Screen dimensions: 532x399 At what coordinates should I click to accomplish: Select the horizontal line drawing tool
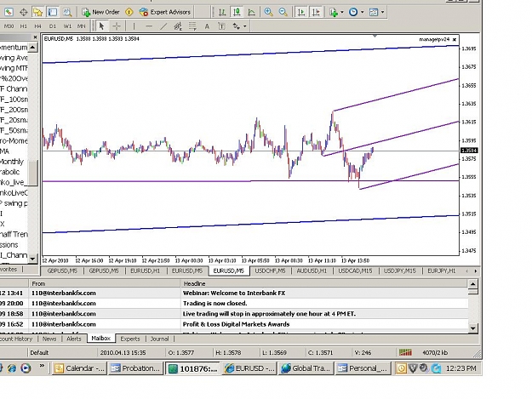[x=149, y=26]
